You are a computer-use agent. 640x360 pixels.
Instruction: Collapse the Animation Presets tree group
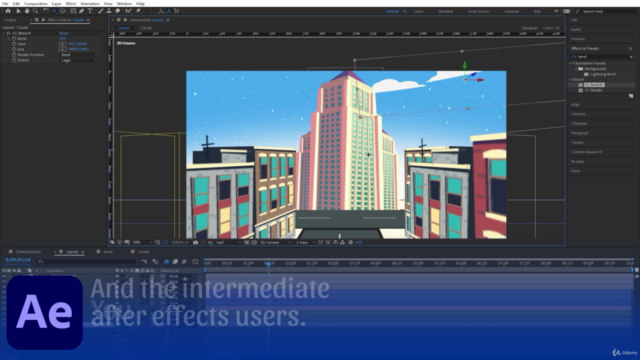(x=571, y=63)
